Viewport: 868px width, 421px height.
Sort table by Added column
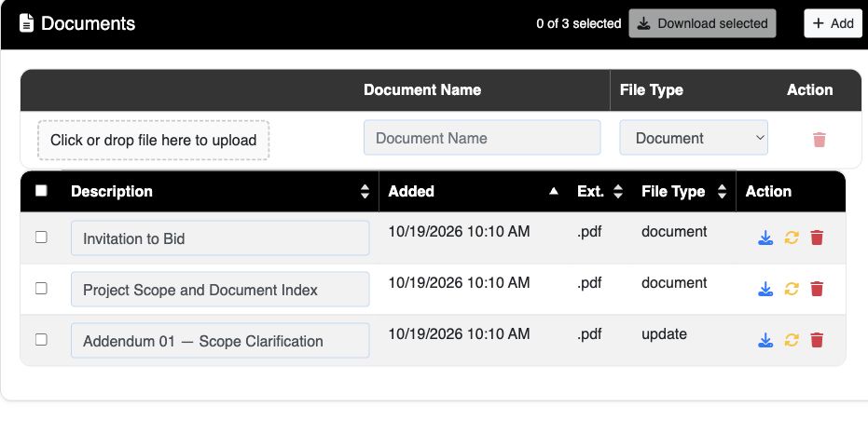(x=553, y=192)
